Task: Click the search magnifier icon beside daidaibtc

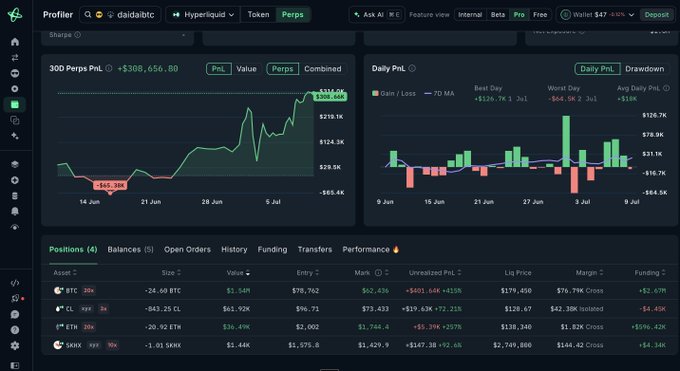Action: click(x=88, y=15)
